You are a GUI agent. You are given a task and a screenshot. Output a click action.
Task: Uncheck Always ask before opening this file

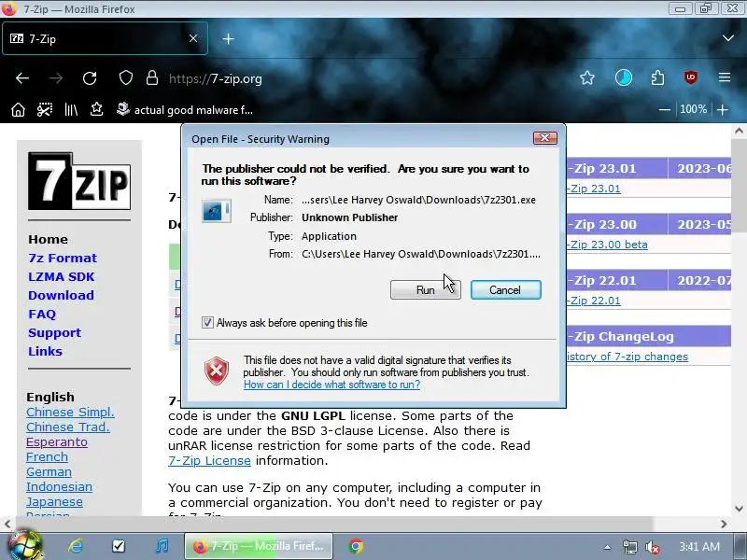point(207,322)
